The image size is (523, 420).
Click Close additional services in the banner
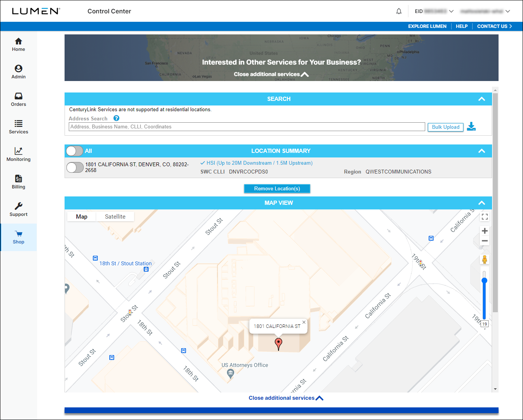coord(271,74)
